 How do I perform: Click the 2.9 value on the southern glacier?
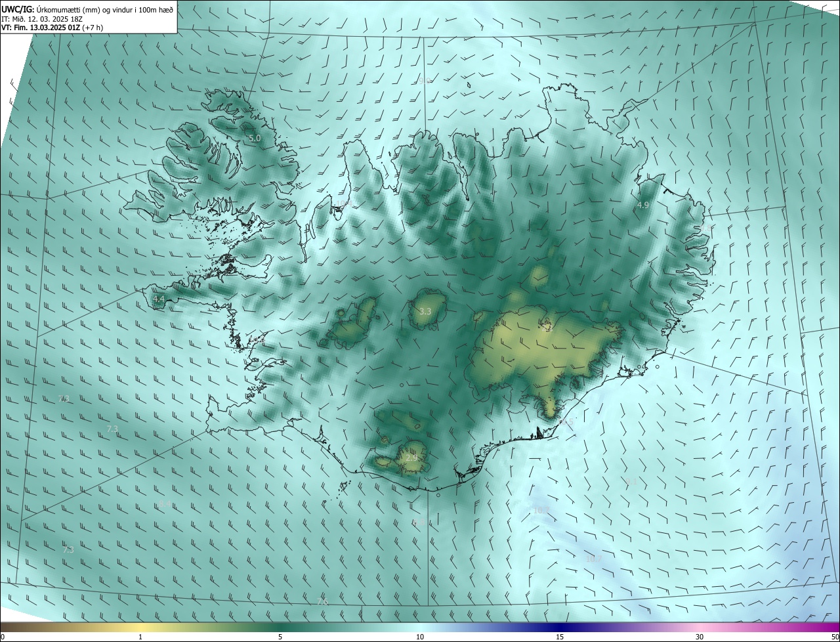tap(411, 457)
